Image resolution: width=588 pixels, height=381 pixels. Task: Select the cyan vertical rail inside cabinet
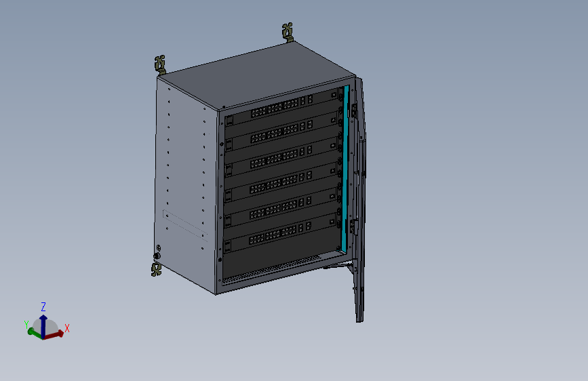[345, 169]
